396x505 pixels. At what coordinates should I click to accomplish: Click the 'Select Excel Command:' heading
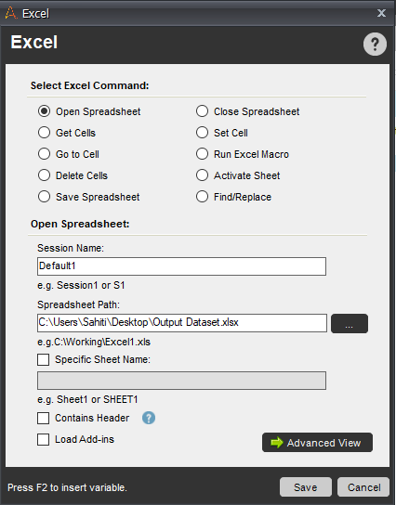(x=90, y=86)
